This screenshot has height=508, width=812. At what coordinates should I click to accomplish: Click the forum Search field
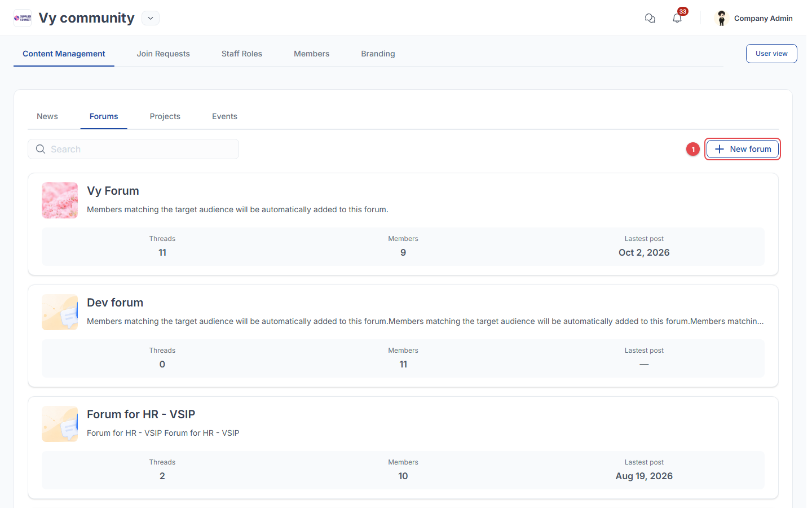coord(133,149)
